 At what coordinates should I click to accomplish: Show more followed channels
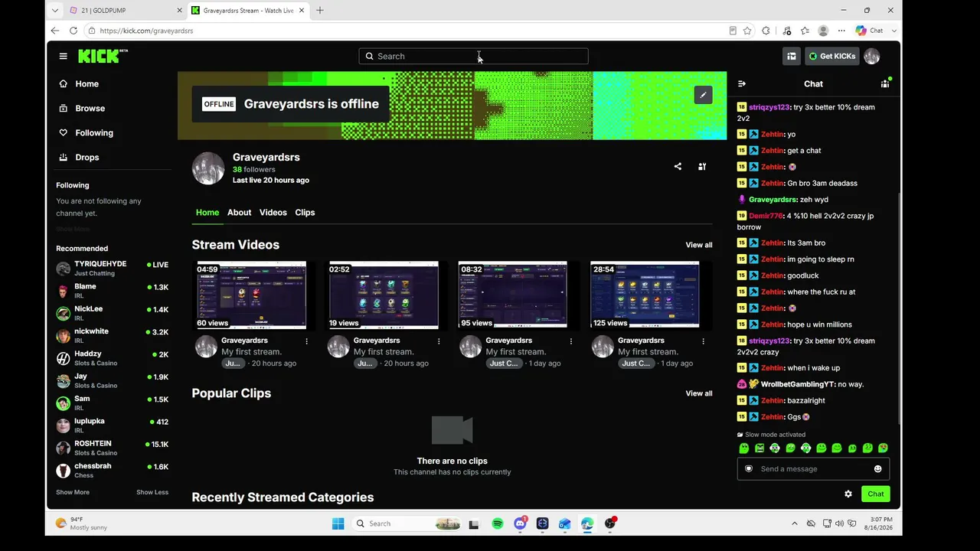tap(73, 229)
